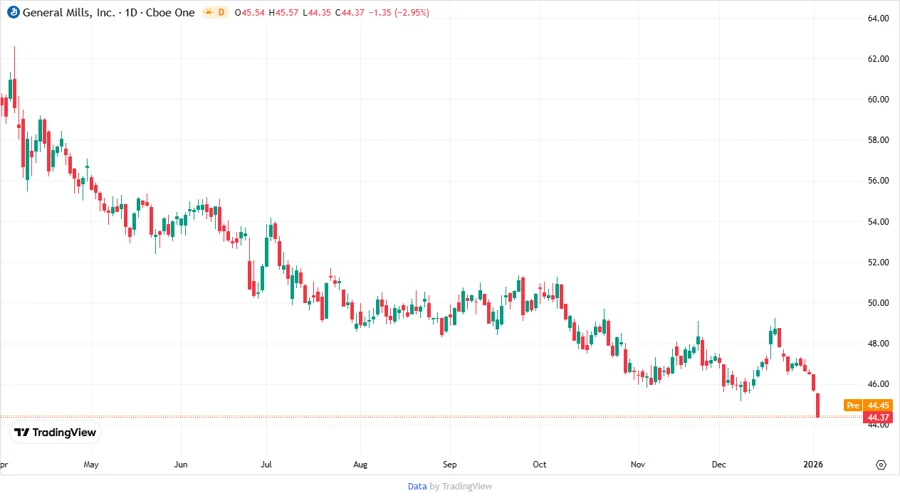
Task: Click the 58.00 price axis label
Action: point(878,140)
